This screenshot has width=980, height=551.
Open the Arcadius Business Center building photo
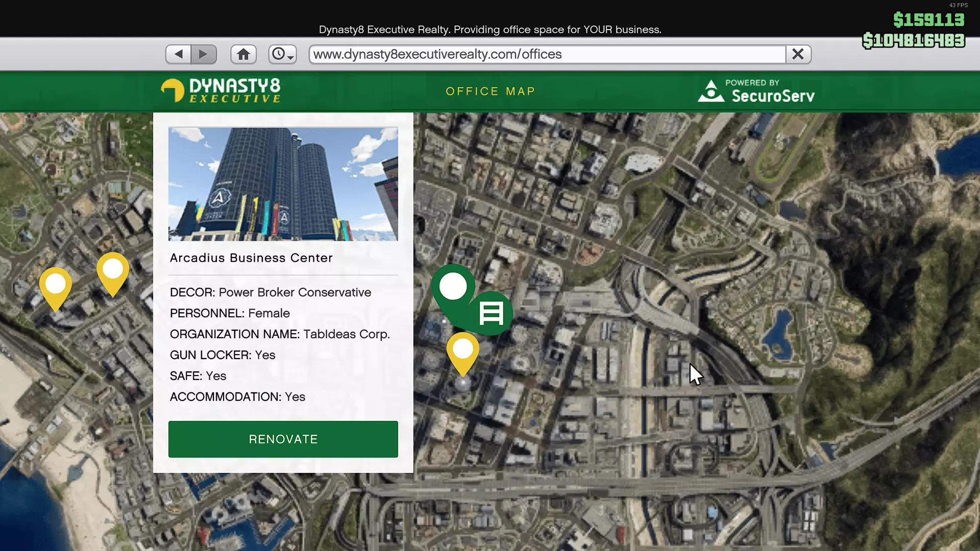[x=283, y=184]
